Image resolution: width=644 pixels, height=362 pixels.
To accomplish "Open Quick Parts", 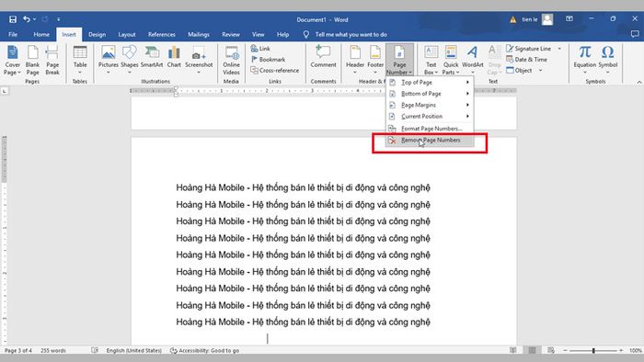I will (451, 61).
